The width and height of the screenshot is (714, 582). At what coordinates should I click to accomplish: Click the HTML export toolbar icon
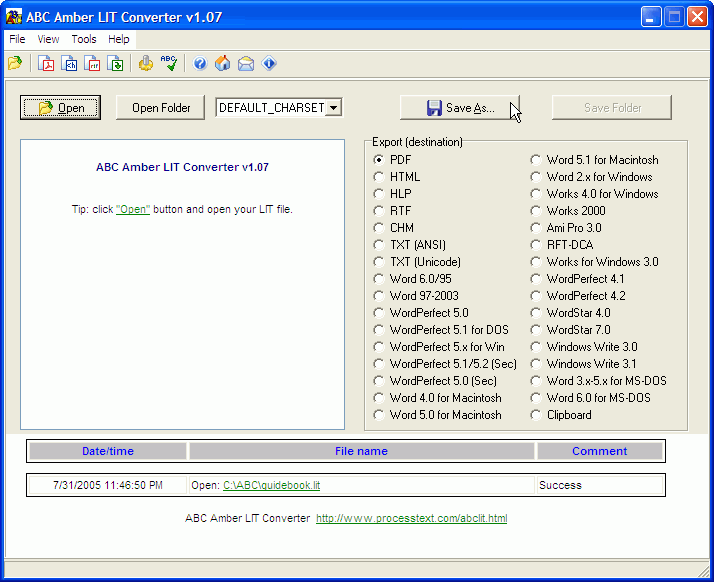70,64
